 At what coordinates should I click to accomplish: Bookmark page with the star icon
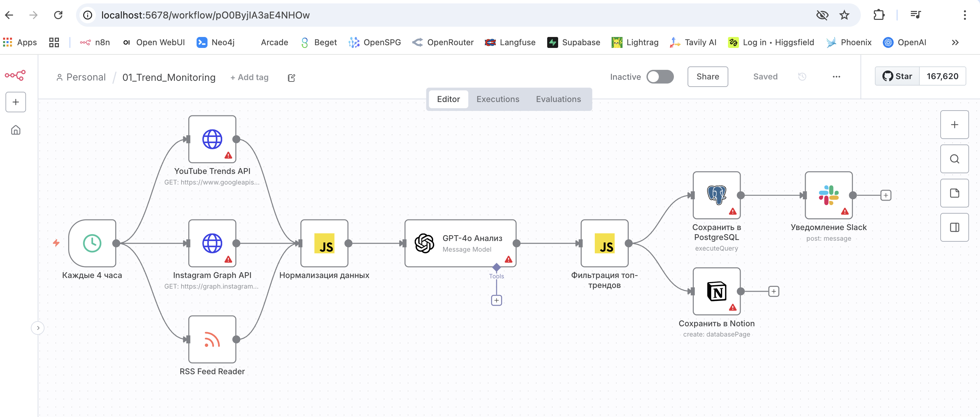coord(844,15)
